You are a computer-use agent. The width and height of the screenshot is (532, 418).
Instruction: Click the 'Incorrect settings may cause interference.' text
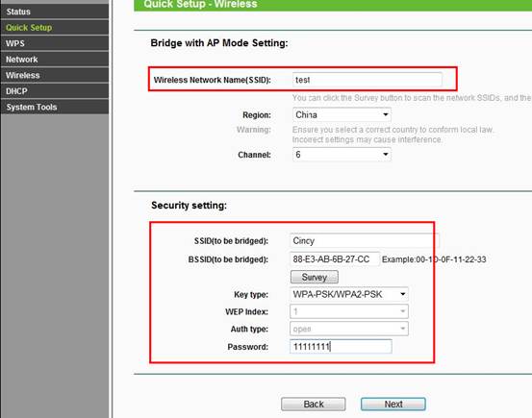click(367, 139)
